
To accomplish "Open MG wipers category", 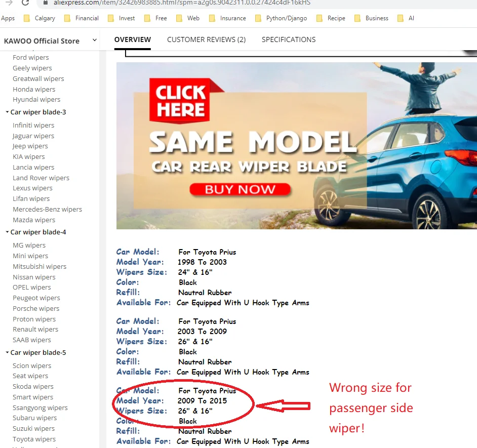I will click(29, 245).
